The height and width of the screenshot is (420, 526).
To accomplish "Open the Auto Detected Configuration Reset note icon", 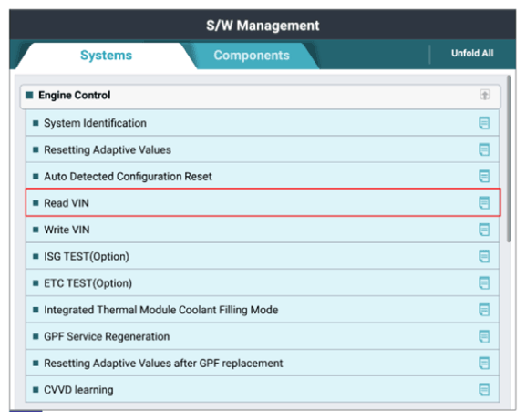I will [484, 177].
